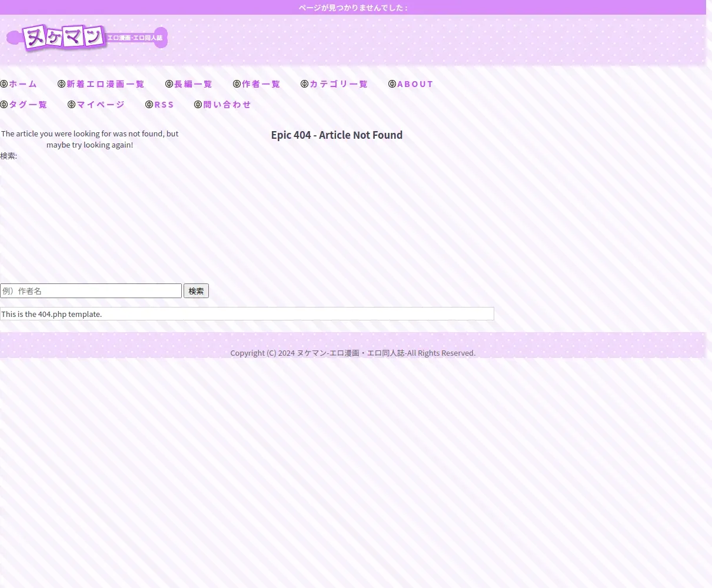This screenshot has width=712, height=588.
Task: Click the circle icon beside タグ一覧
Action: click(4, 105)
